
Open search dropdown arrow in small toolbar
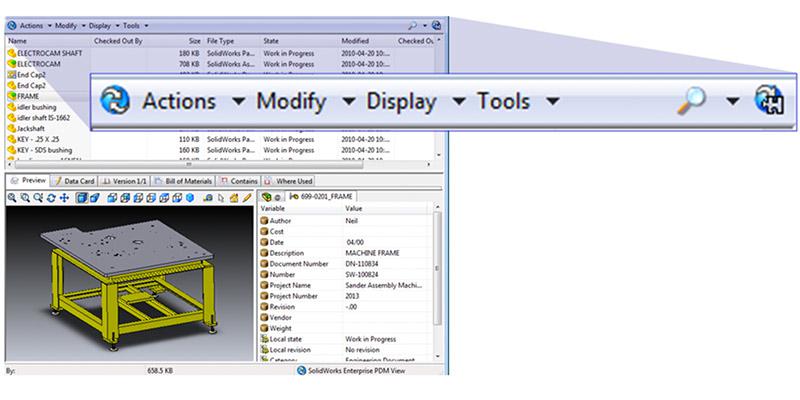pos(424,26)
